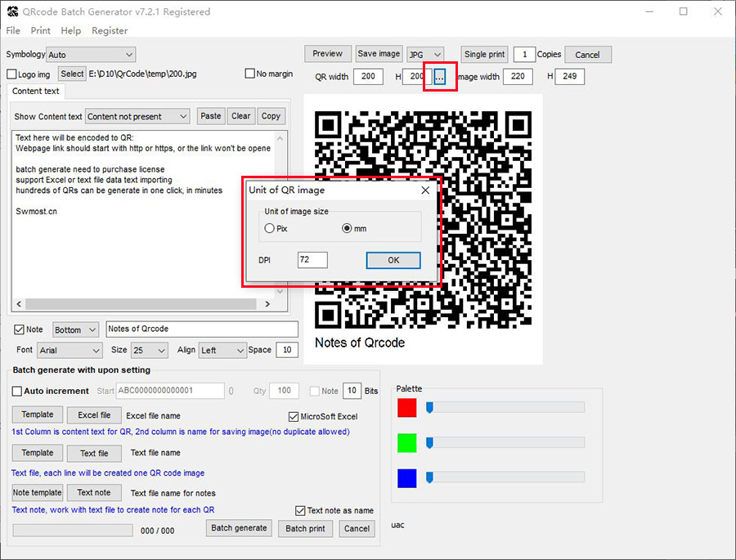736x560 pixels.
Task: Click the Batch generate button
Action: (x=240, y=528)
